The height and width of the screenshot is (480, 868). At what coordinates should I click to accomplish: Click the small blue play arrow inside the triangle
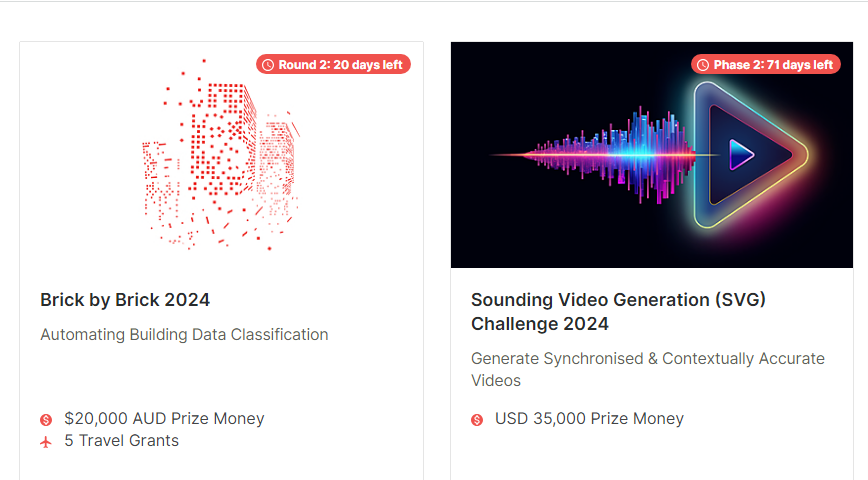click(x=741, y=154)
